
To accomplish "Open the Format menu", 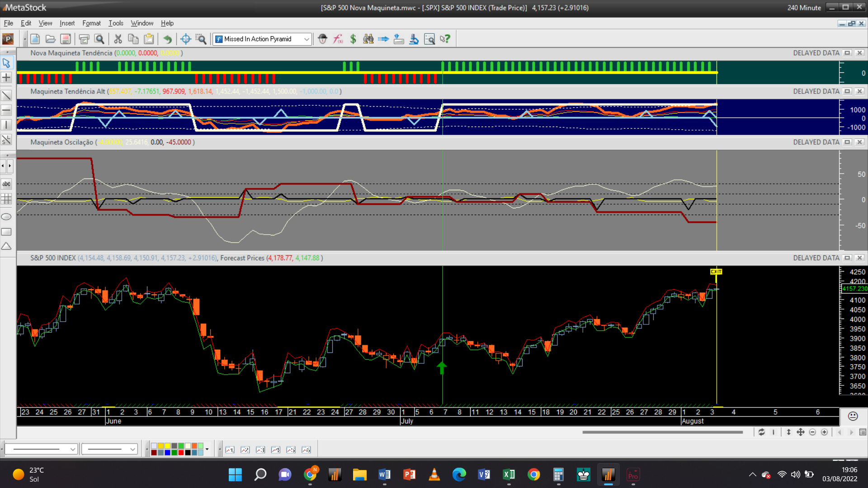I will click(91, 23).
